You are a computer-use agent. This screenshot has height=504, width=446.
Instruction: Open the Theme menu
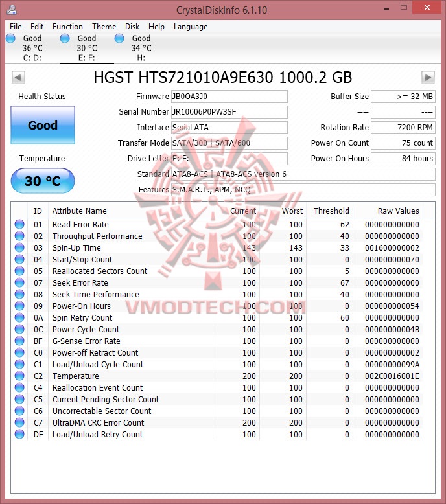(x=104, y=27)
